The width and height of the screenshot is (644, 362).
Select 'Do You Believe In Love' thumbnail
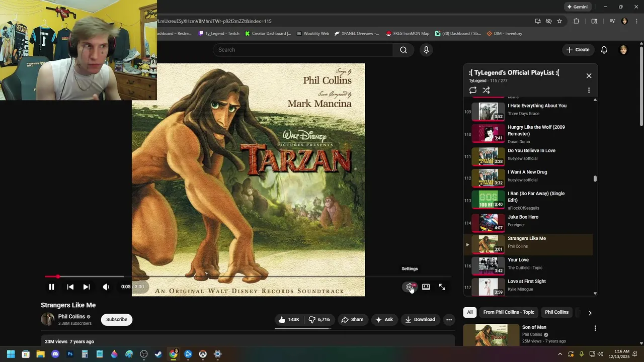[488, 156]
